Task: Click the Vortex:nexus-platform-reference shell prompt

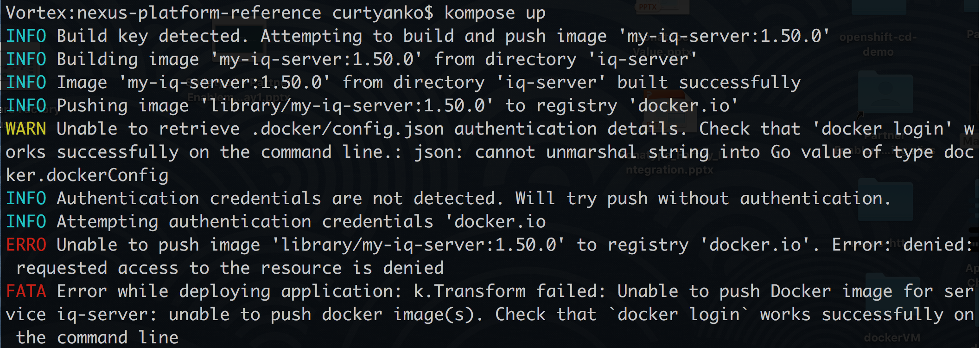Action: click(163, 13)
